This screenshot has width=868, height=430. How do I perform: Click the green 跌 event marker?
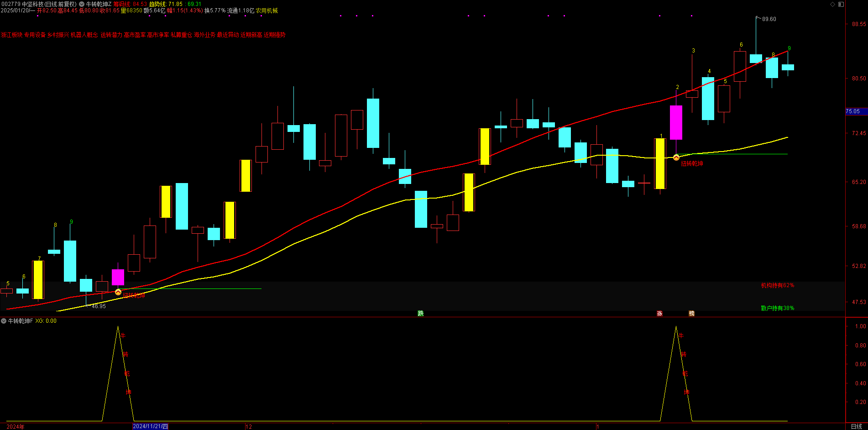point(420,313)
